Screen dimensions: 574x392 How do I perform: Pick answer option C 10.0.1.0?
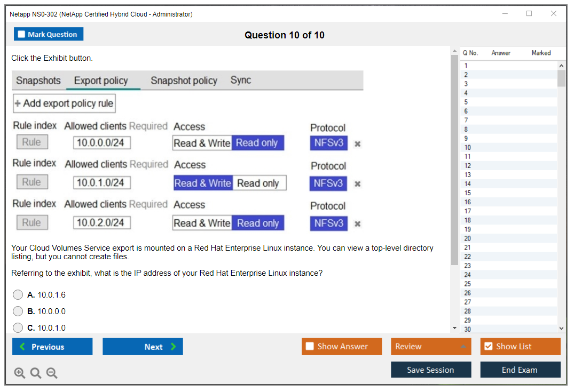pyautogui.click(x=18, y=328)
